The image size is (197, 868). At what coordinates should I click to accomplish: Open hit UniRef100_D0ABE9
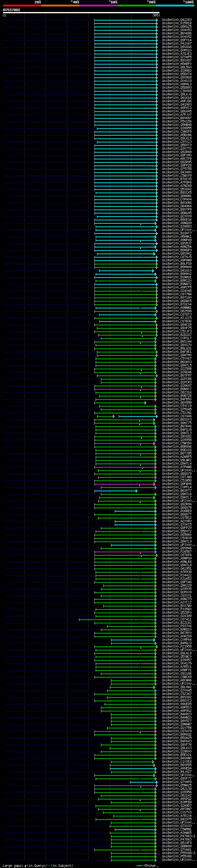tap(177, 511)
